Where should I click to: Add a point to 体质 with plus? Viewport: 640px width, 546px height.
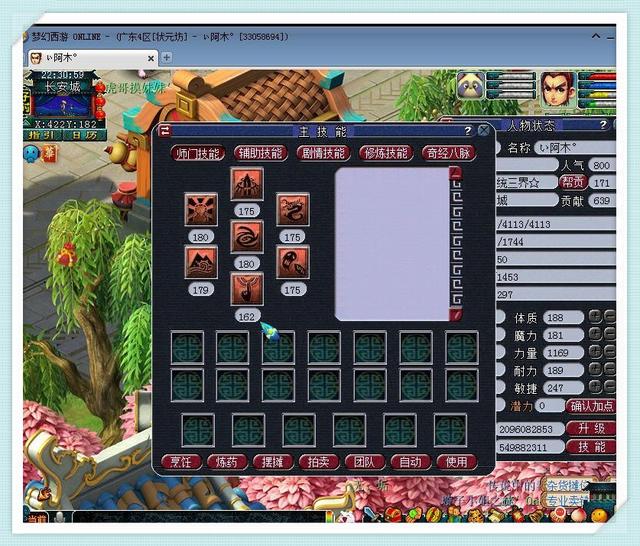point(595,317)
